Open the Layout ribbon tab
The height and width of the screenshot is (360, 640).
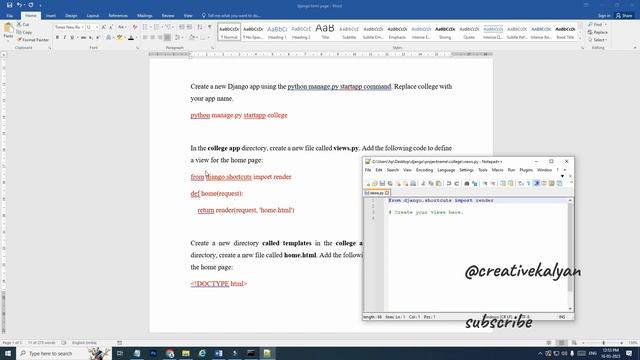93,16
